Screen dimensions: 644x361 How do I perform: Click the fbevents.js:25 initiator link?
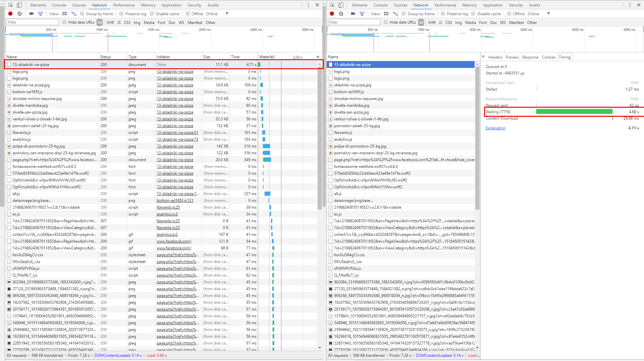point(168,207)
